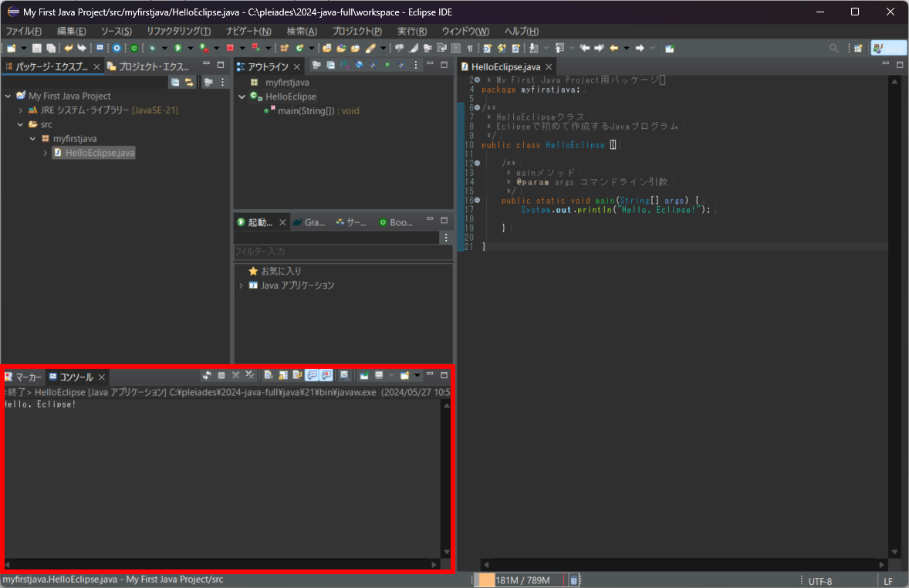Switch to the Java perspective button
909x588 pixels.
click(889, 48)
